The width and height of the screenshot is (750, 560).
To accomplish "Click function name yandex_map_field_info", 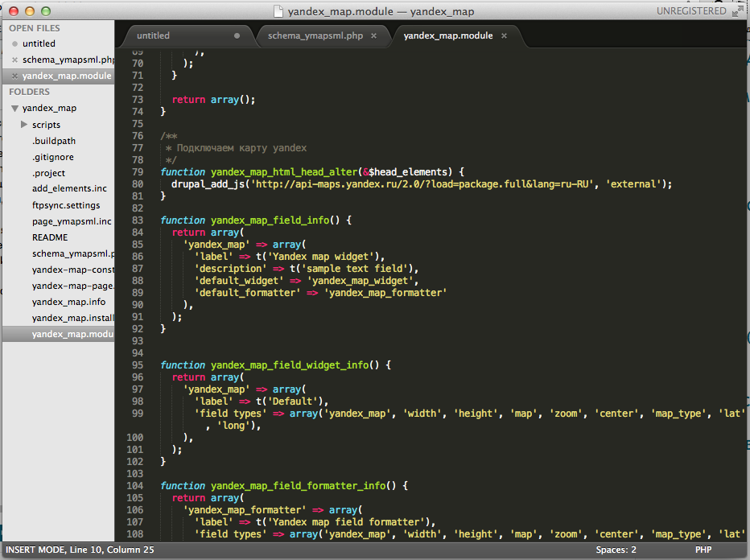I will click(270, 220).
